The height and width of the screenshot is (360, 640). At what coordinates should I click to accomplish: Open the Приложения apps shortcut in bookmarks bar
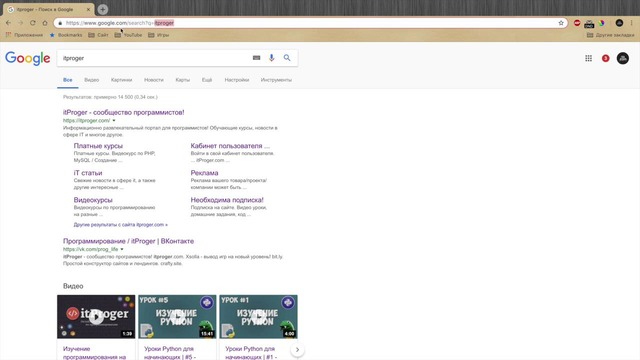point(24,35)
